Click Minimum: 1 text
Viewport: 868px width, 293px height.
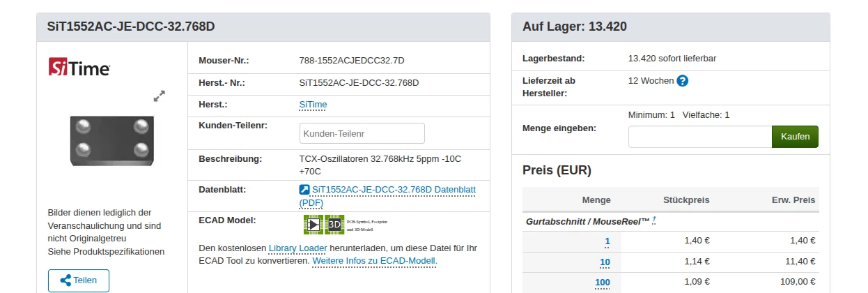coord(651,114)
